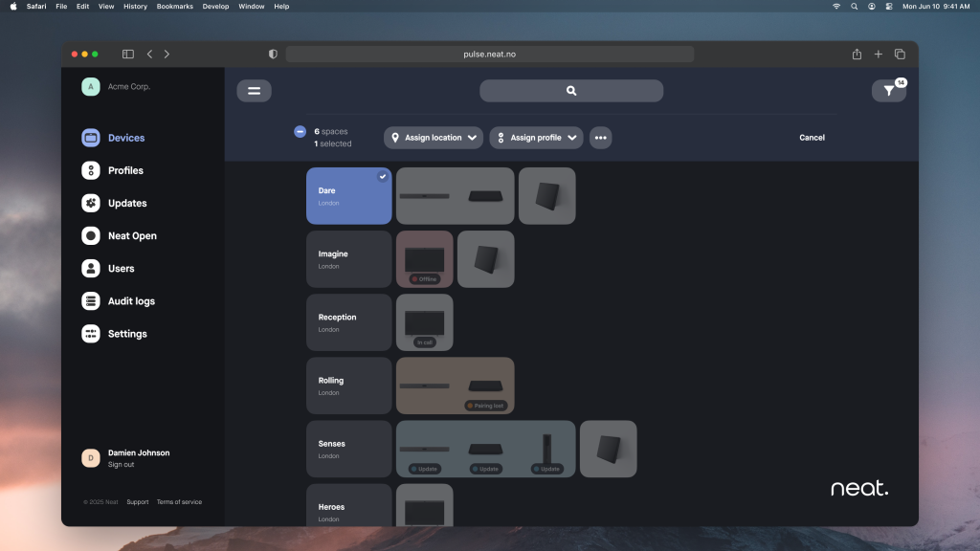Click the pulse.neat.no address bar
Viewport: 980px width, 551px height.
(x=489, y=54)
